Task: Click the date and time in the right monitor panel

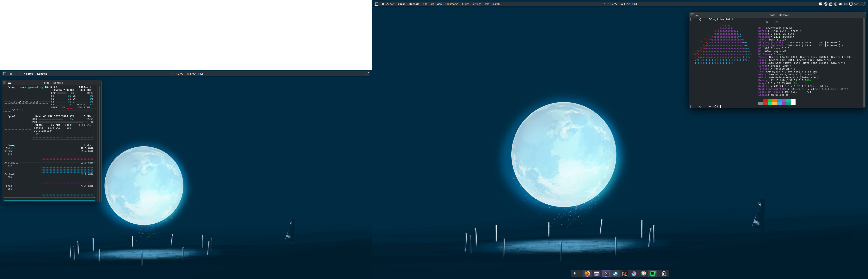Action: pos(620,4)
